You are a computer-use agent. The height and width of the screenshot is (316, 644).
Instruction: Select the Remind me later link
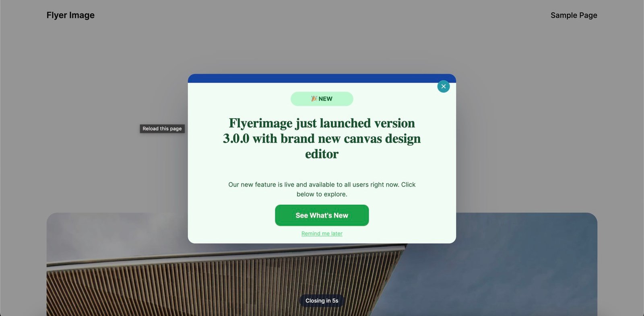322,234
